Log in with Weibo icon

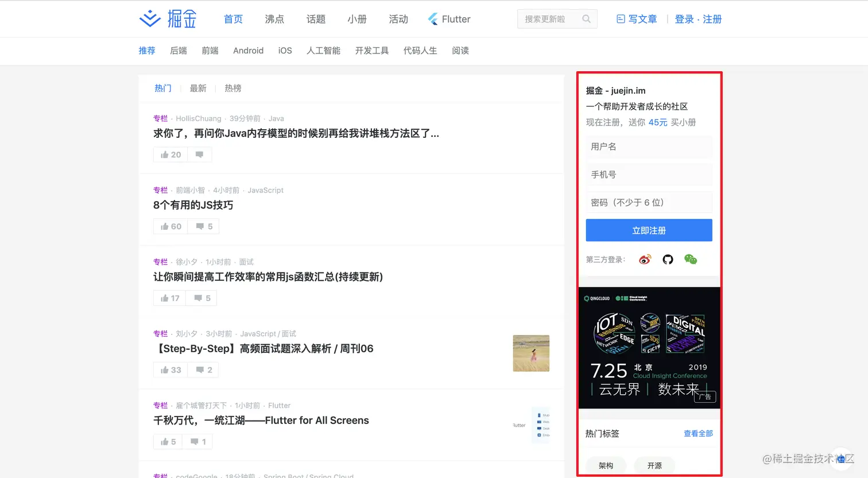645,260
